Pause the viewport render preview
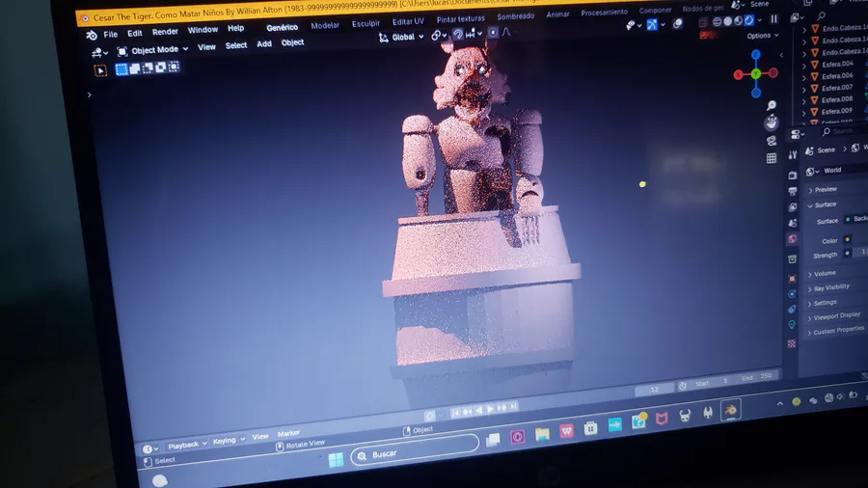This screenshot has height=488, width=868. 773,19
